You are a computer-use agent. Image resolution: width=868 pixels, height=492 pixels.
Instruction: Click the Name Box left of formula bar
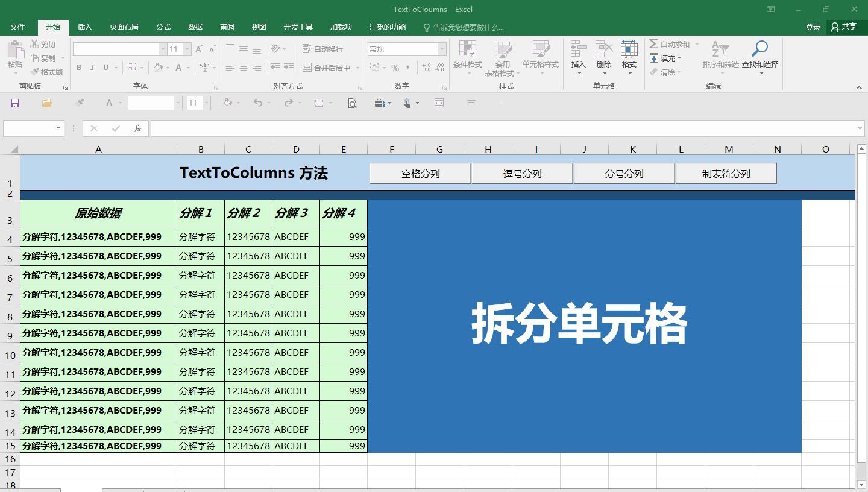[30, 128]
